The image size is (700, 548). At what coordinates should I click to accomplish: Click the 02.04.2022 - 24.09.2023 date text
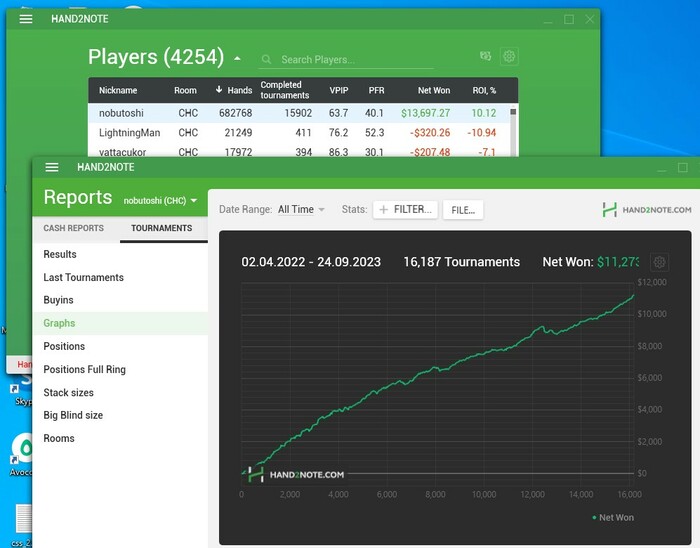pos(311,262)
